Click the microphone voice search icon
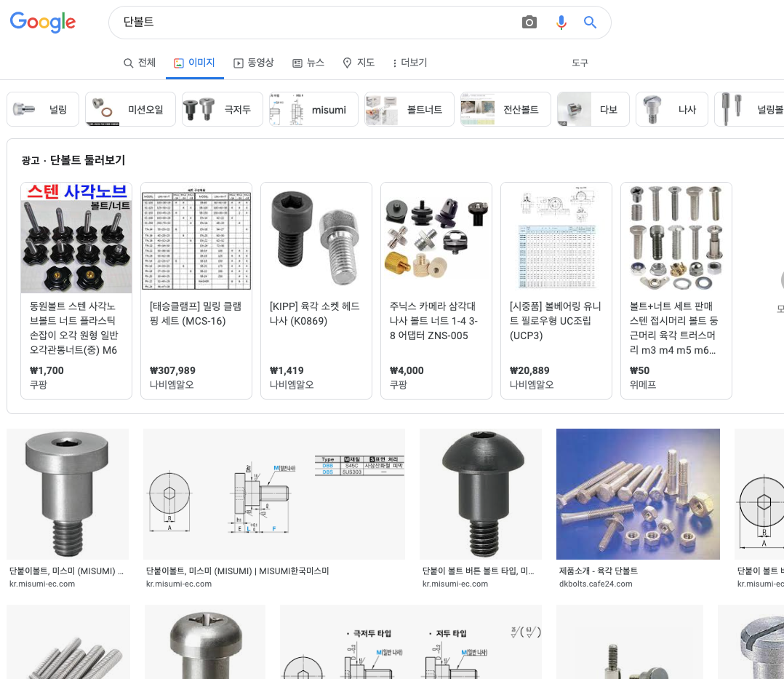 [x=561, y=23]
